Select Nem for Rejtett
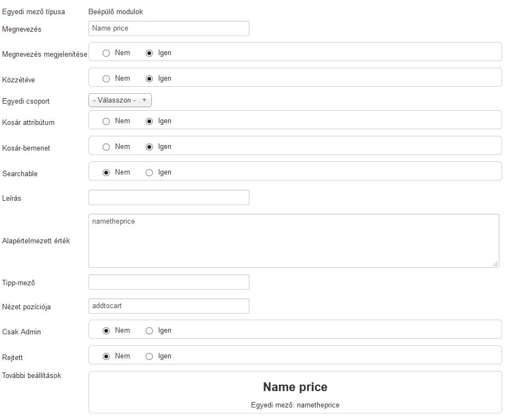The width and height of the screenshot is (506, 420). pos(106,356)
